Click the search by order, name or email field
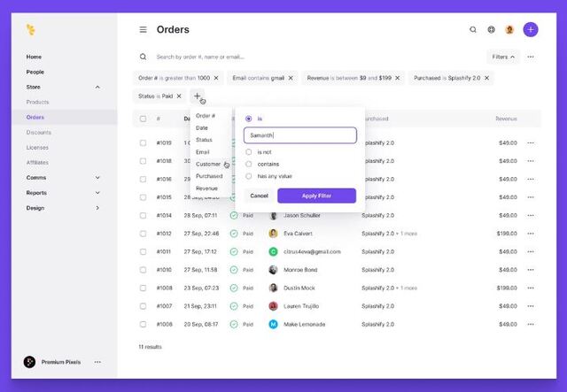The width and height of the screenshot is (567, 392). pos(200,57)
